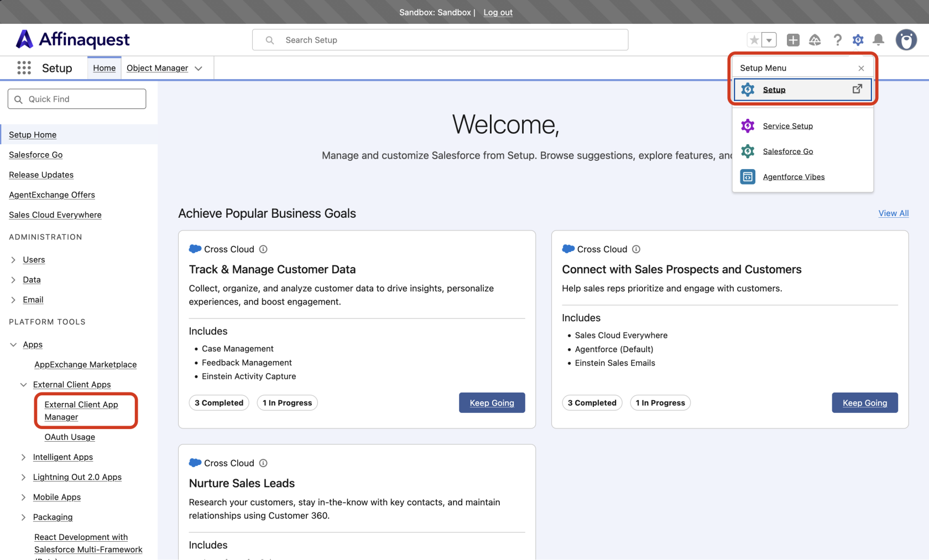Click the magnifier icon in Quick Find
The width and height of the screenshot is (929, 560).
18,100
